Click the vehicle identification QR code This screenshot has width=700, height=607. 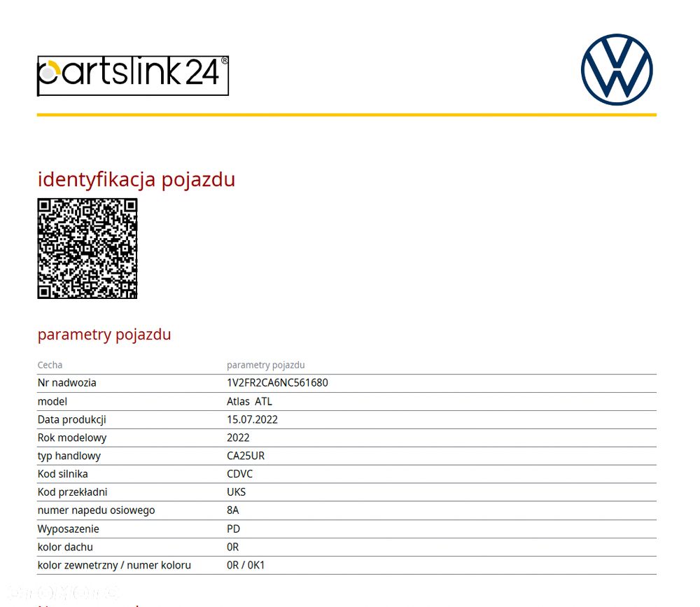point(87,249)
